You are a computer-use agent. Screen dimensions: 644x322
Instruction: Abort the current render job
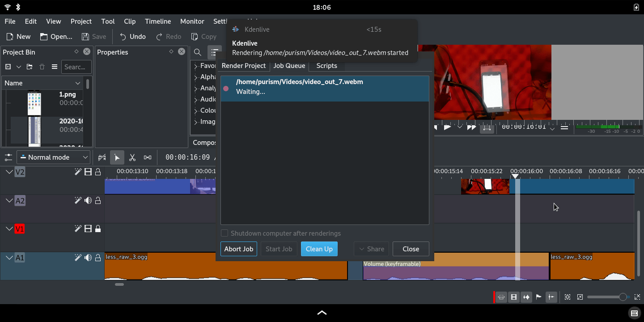[x=239, y=249]
